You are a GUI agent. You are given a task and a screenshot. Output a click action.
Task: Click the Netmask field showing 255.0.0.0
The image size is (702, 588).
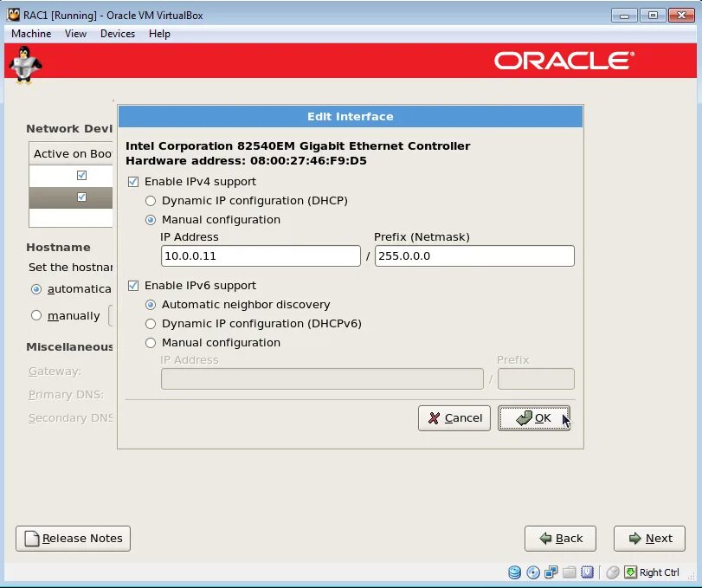(474, 255)
